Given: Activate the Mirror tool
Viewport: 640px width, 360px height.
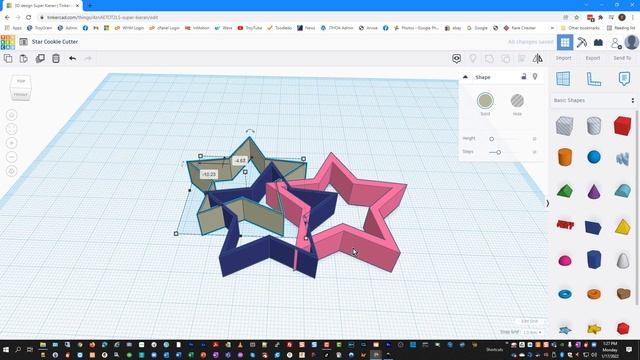Looking at the screenshot, I should [538, 59].
